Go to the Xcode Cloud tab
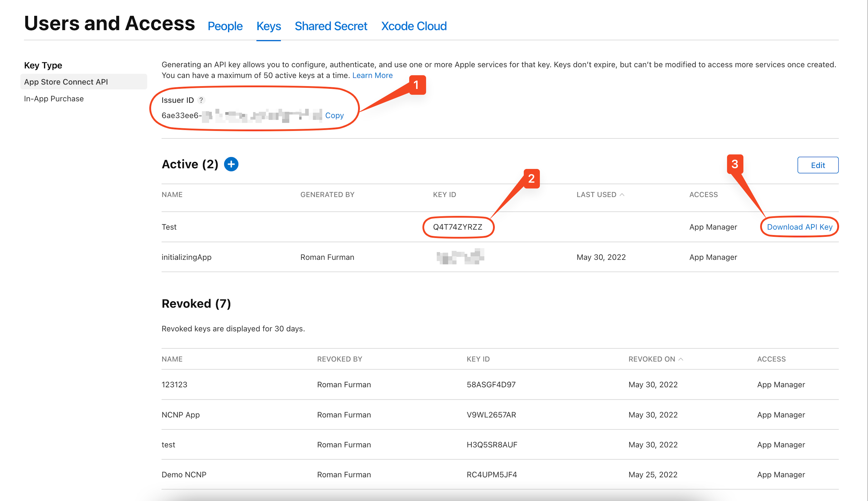868x501 pixels. pos(413,26)
